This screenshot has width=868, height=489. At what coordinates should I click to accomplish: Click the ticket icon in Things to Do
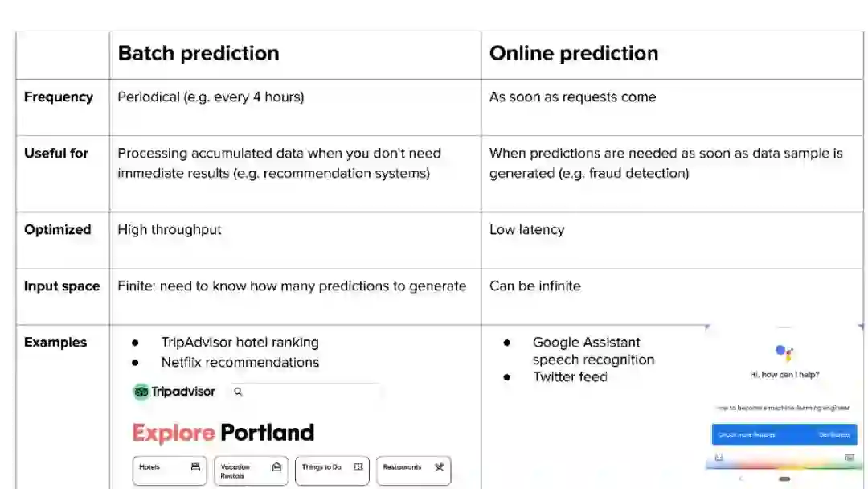click(x=358, y=466)
